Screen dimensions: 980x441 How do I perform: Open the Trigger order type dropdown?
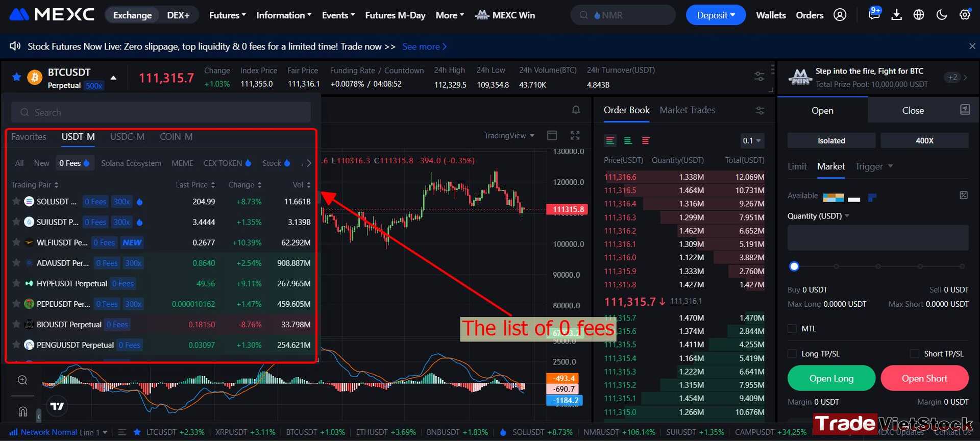pyautogui.click(x=874, y=166)
